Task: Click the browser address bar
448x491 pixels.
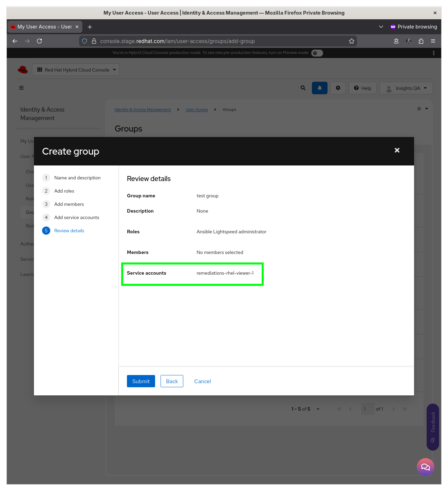Action: point(217,41)
